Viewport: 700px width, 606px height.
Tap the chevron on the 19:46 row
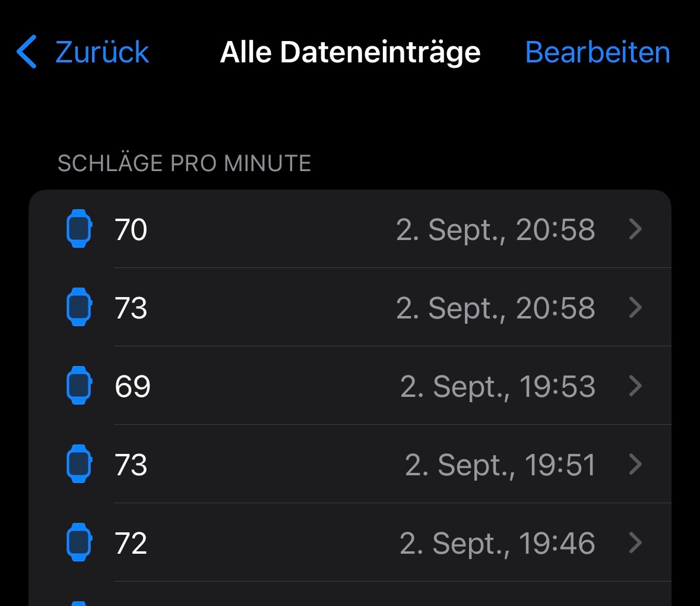click(635, 542)
